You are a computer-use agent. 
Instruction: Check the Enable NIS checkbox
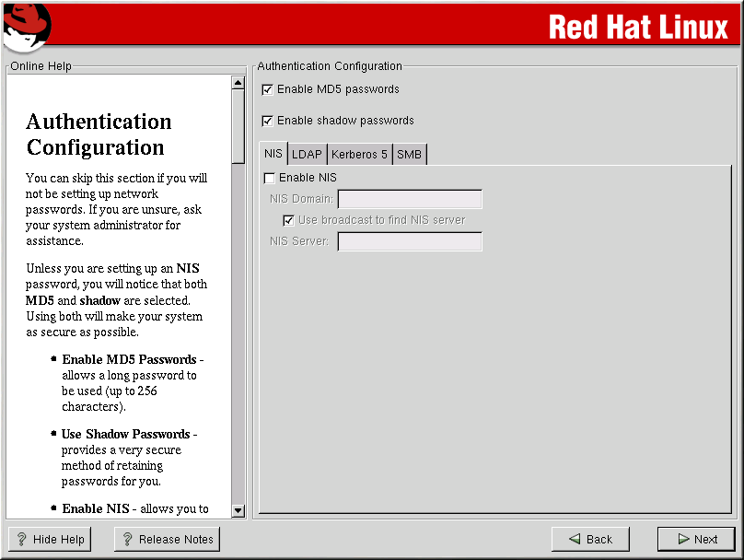tap(270, 178)
